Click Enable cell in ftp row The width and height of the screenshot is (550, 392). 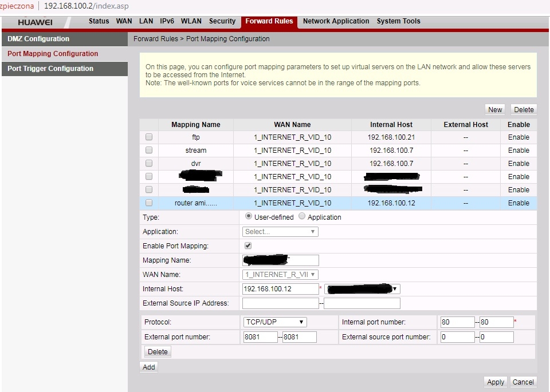(x=518, y=137)
